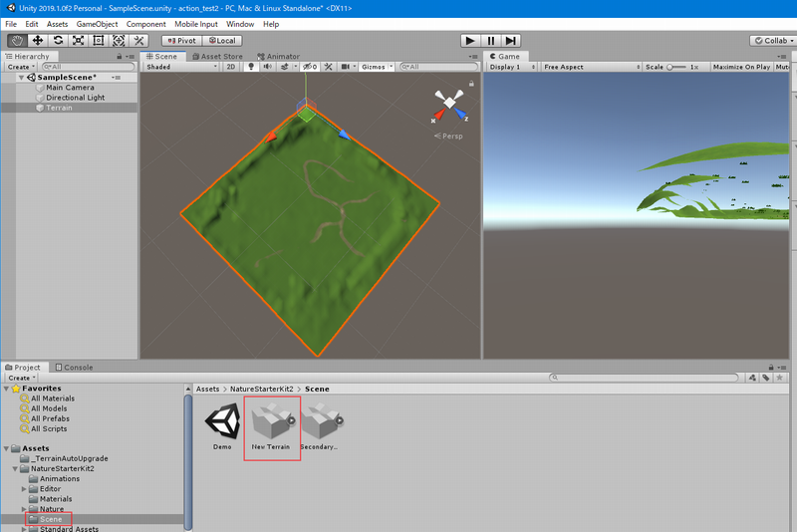Screen dimensions: 797x532
Task: Open the Display 1 dropdown
Action: (512, 67)
